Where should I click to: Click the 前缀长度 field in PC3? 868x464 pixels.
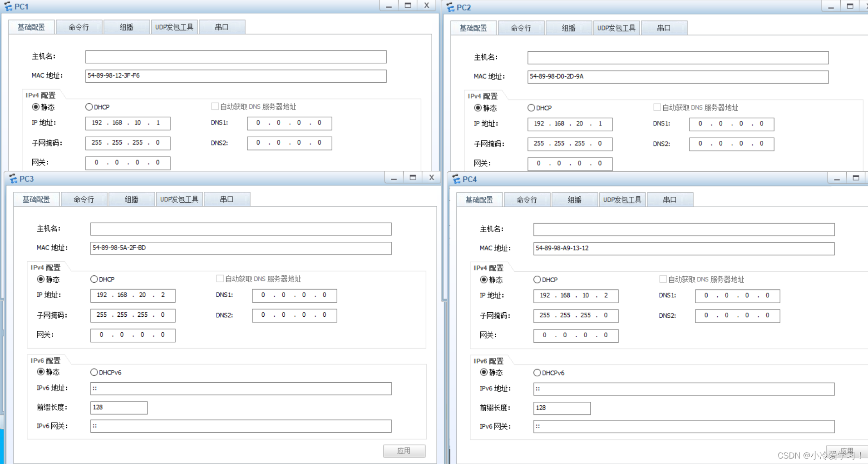[119, 407]
